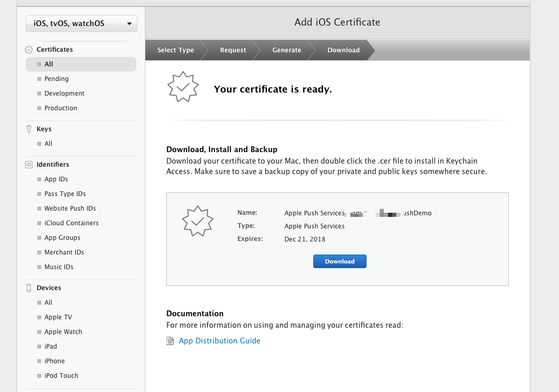Open the iOS, tvOS, watchOS platform dropdown
The image size is (559, 392).
[x=82, y=24]
